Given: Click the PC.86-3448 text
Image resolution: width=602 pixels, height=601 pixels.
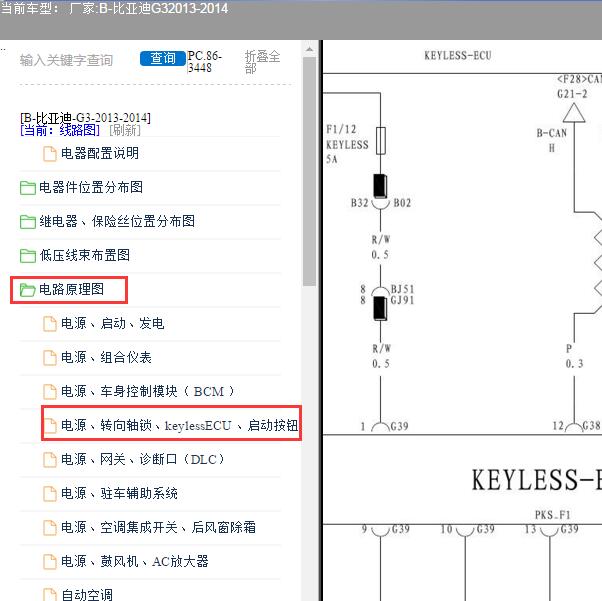Looking at the screenshot, I should (205, 61).
